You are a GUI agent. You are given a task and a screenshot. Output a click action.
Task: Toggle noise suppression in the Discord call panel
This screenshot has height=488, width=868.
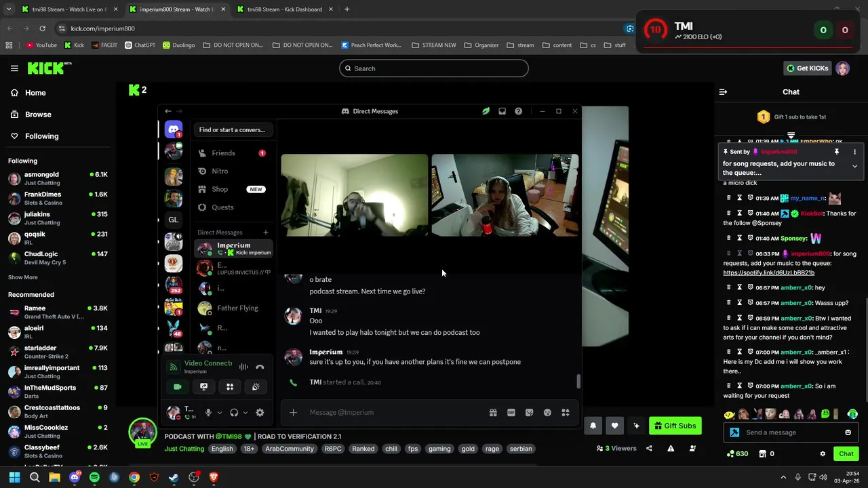click(243, 367)
